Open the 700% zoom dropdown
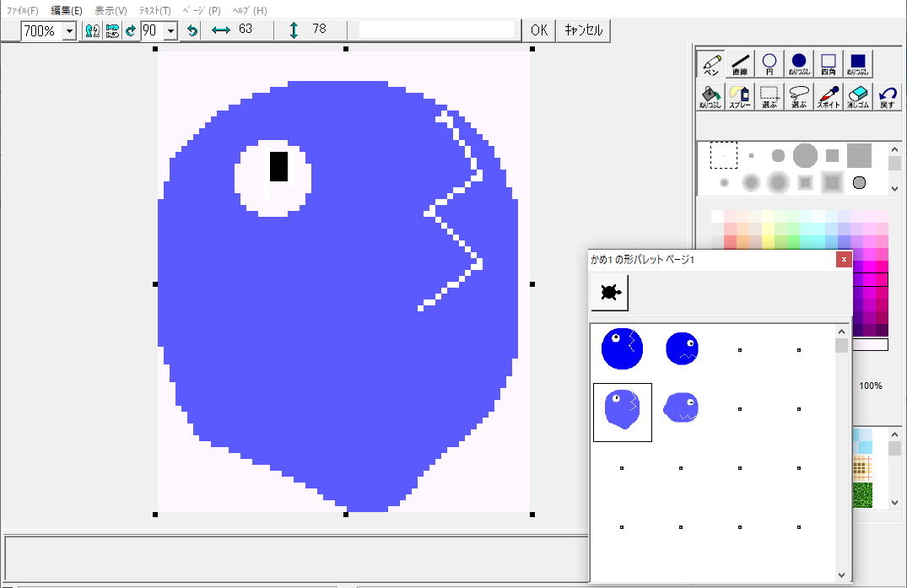 point(69,30)
